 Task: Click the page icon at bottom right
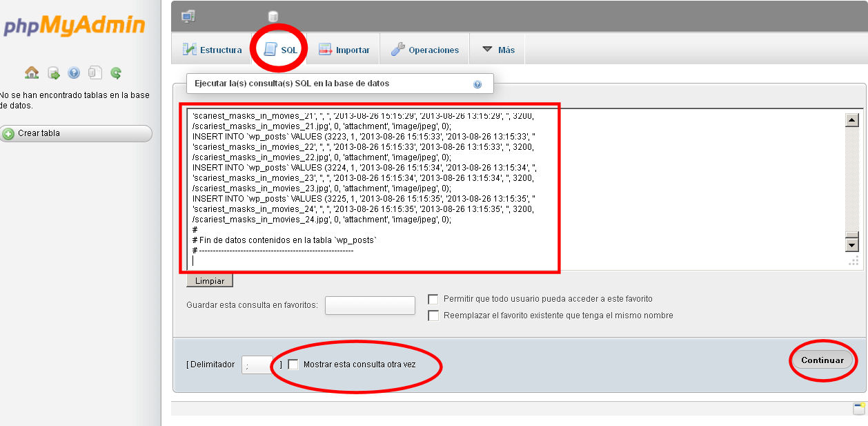[858, 409]
